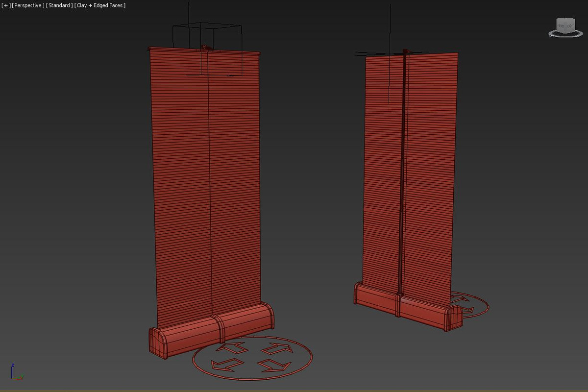Select the circle helper behind right blind
The height and width of the screenshot is (392, 588).
[470, 304]
